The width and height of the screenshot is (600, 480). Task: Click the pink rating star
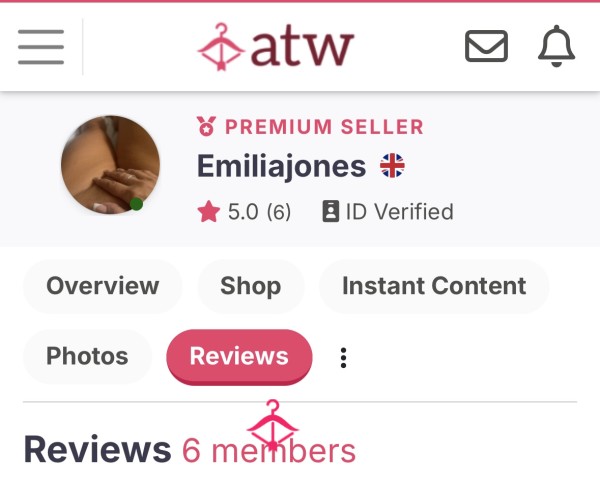coord(209,212)
